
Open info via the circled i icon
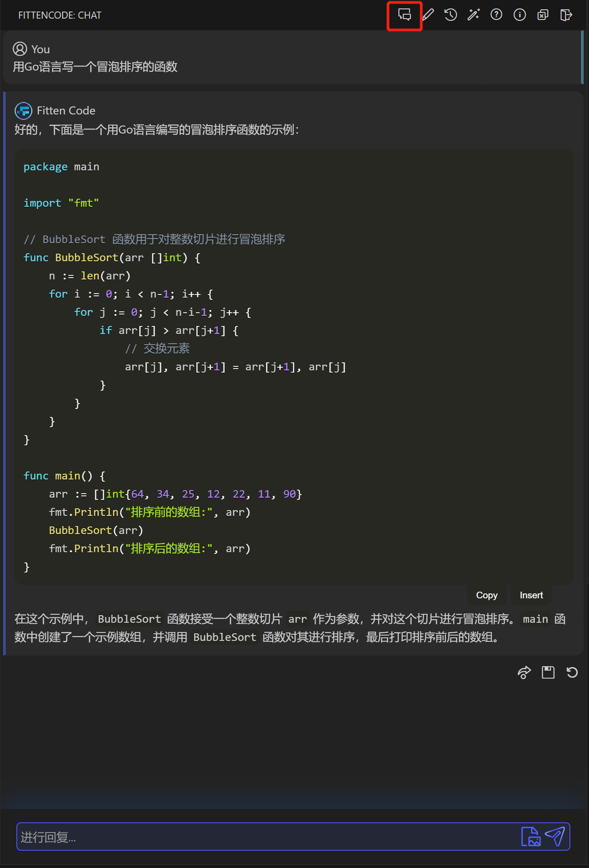tap(519, 15)
